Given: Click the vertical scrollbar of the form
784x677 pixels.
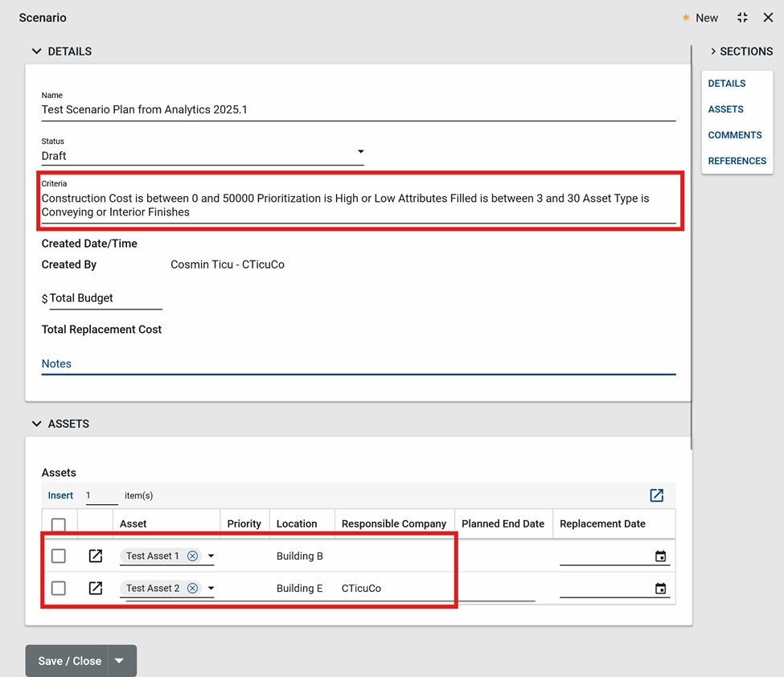Looking at the screenshot, I should (692, 248).
